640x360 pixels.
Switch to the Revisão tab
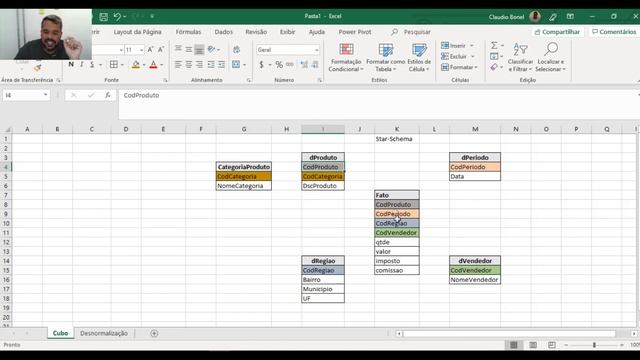tap(256, 32)
